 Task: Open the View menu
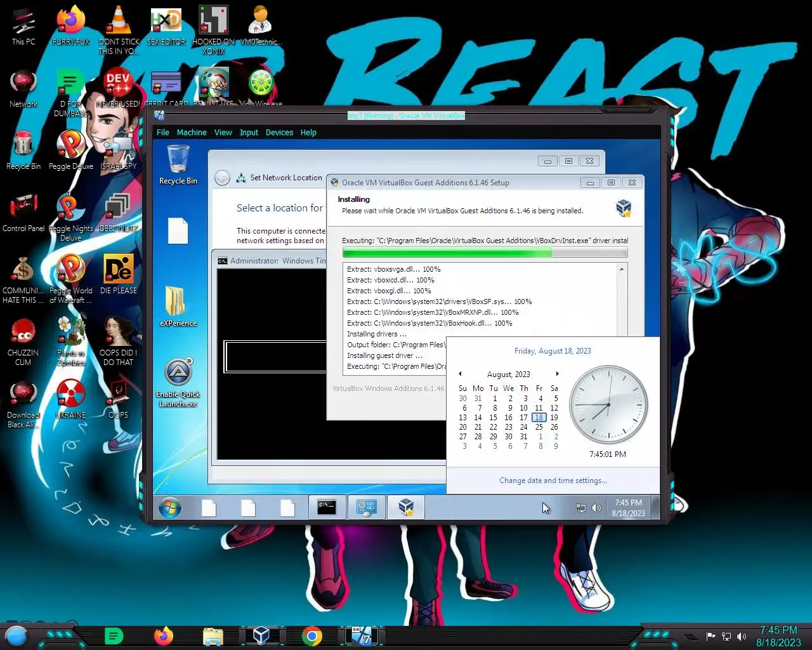click(x=223, y=133)
